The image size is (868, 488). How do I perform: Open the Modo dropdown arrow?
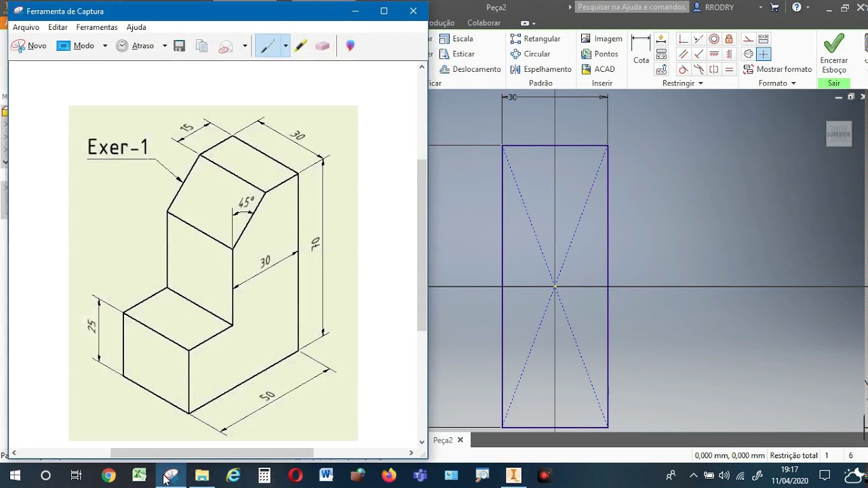[x=105, y=46]
